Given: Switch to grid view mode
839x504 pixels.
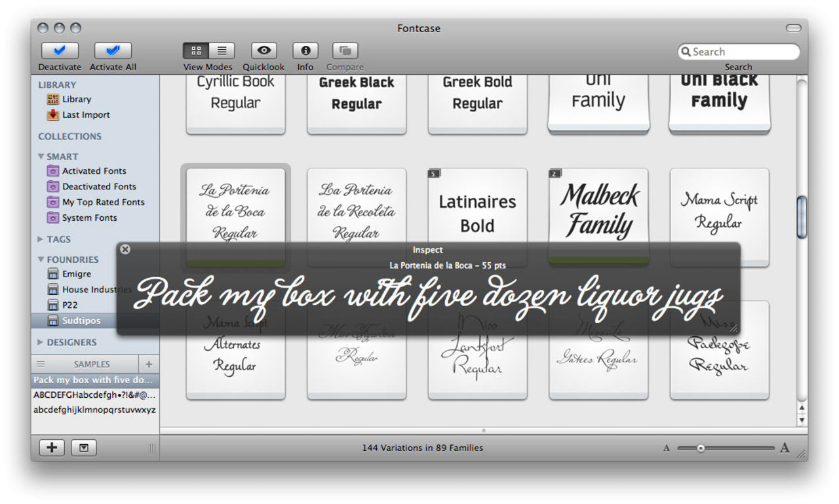Looking at the screenshot, I should [196, 51].
